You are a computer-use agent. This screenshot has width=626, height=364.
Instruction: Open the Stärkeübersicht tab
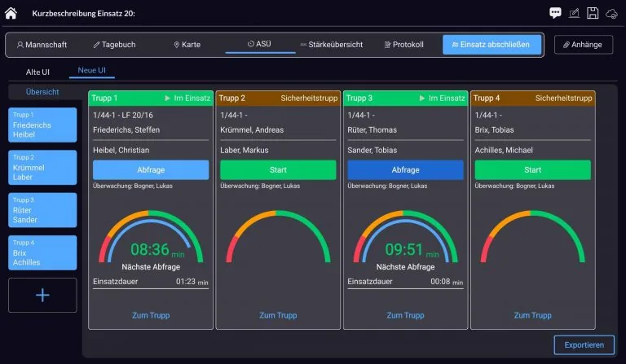pyautogui.click(x=332, y=45)
